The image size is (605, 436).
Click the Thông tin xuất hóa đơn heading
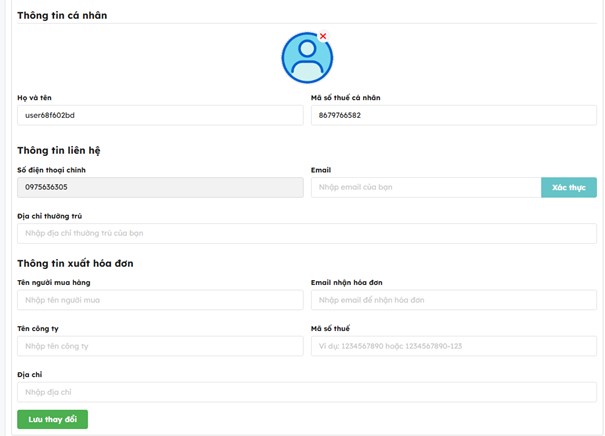(75, 263)
